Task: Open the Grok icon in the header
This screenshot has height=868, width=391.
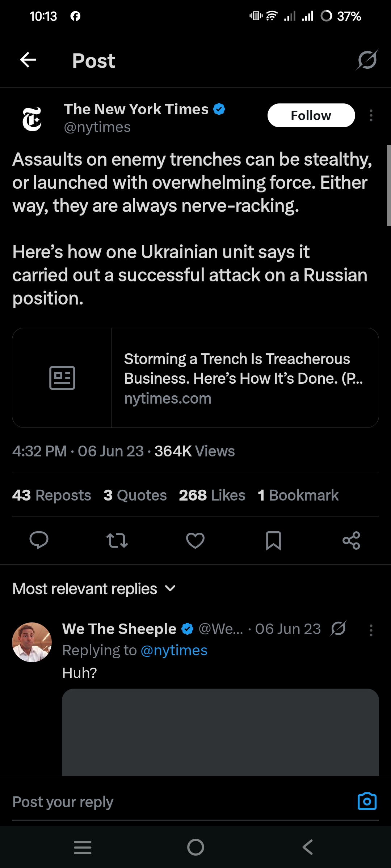Action: [x=367, y=60]
